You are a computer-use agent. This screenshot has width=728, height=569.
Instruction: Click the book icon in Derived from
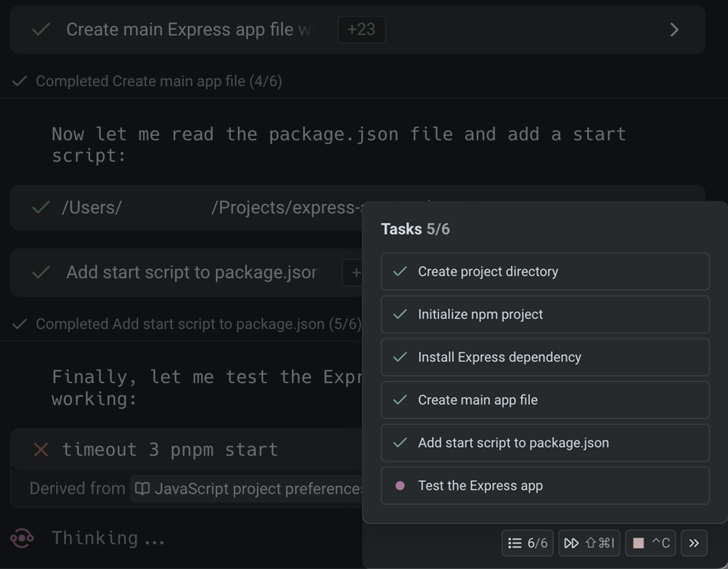pyautogui.click(x=143, y=488)
